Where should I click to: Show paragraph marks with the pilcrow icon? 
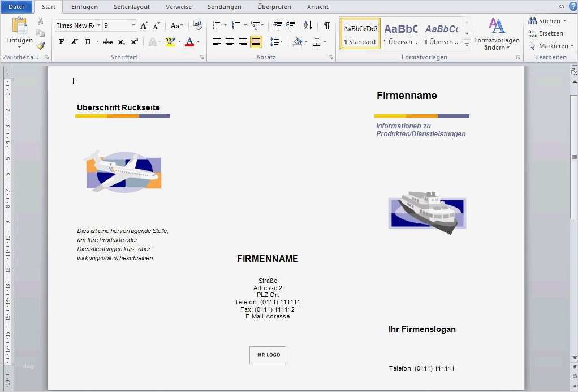click(326, 25)
